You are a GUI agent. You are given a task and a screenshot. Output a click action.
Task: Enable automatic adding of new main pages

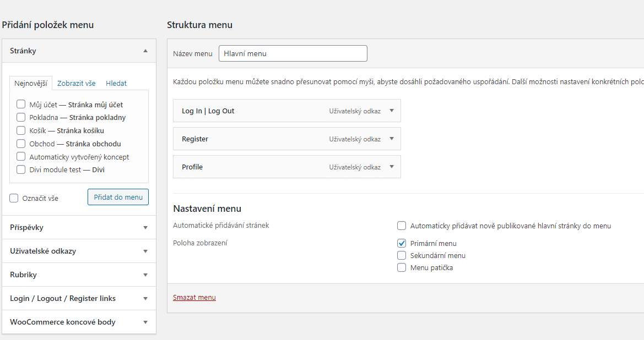point(402,226)
